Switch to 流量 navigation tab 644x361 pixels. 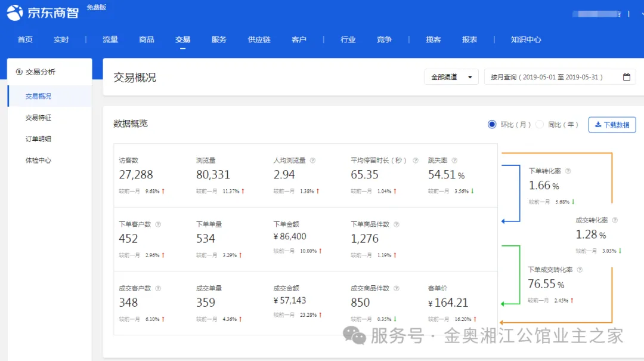coord(110,39)
